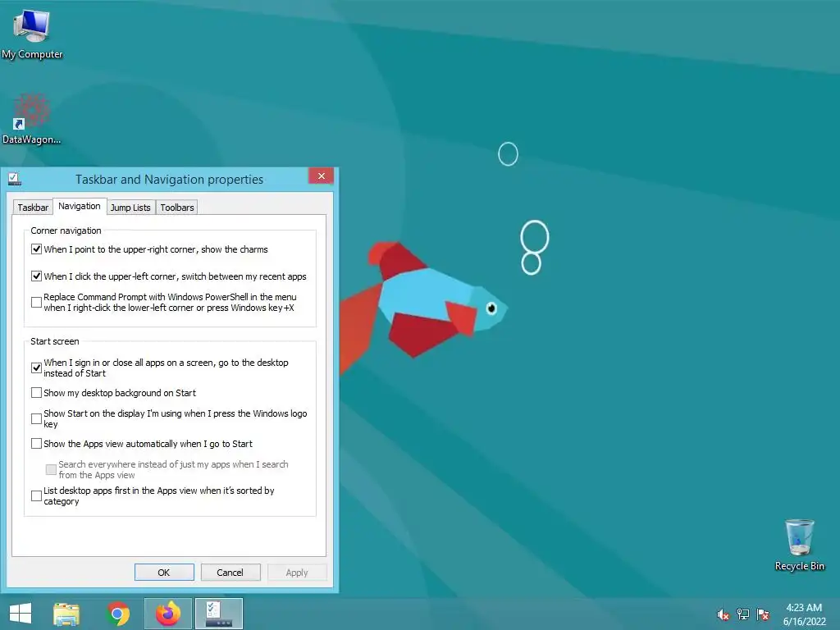Enable Show my desktop background on Start
Viewport: 840px width, 630px height.
[36, 393]
